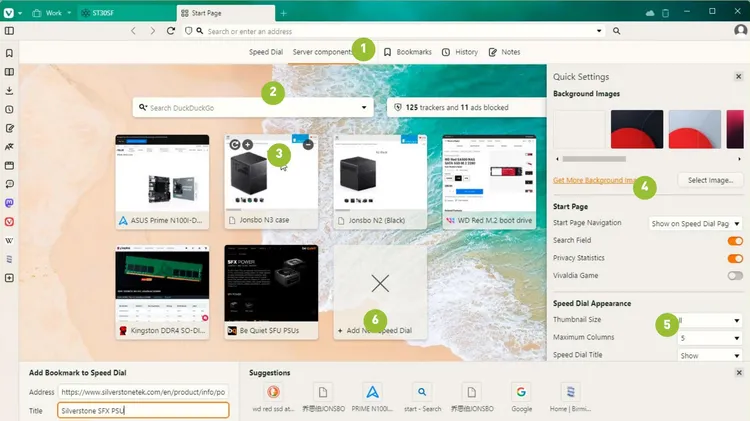Screen dimensions: 750x421
Task: Open the ASUS Prime N100I-D speed dial
Action: coord(162,182)
